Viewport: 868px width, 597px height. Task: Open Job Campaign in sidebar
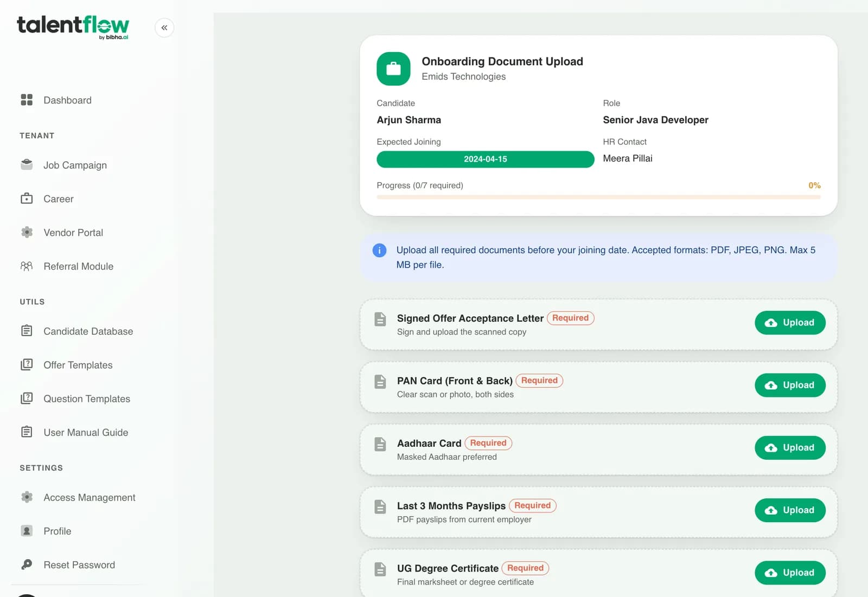(x=75, y=165)
